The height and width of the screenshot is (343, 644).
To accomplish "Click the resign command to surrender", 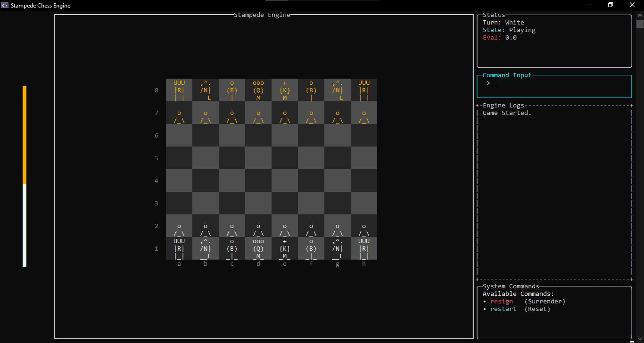I will pyautogui.click(x=502, y=301).
